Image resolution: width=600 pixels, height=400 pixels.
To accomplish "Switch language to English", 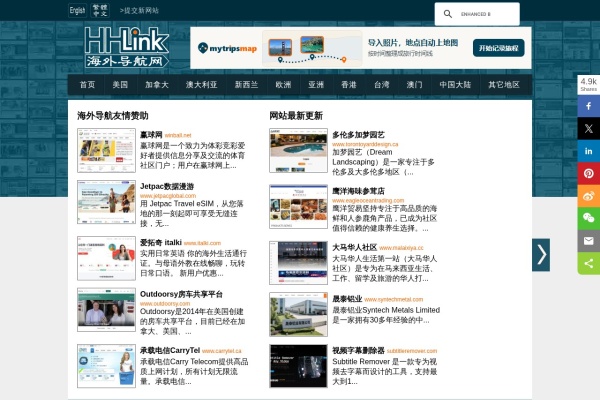I will (77, 11).
